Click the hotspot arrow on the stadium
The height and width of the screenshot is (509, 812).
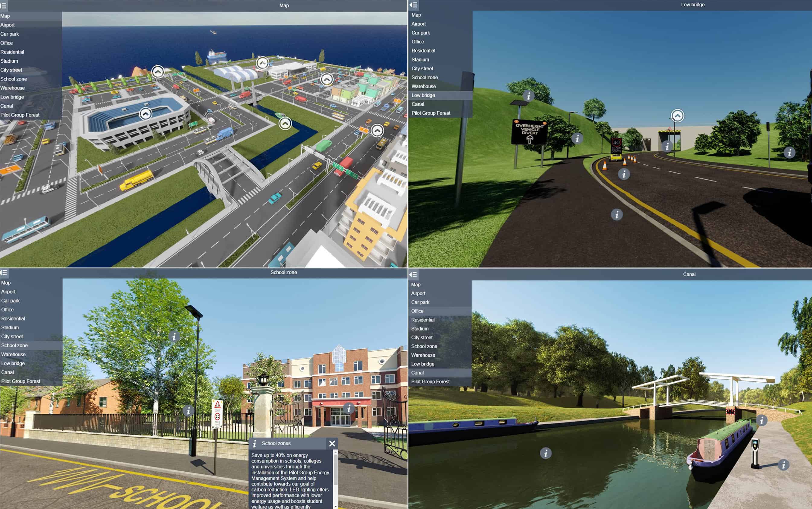coord(145,114)
